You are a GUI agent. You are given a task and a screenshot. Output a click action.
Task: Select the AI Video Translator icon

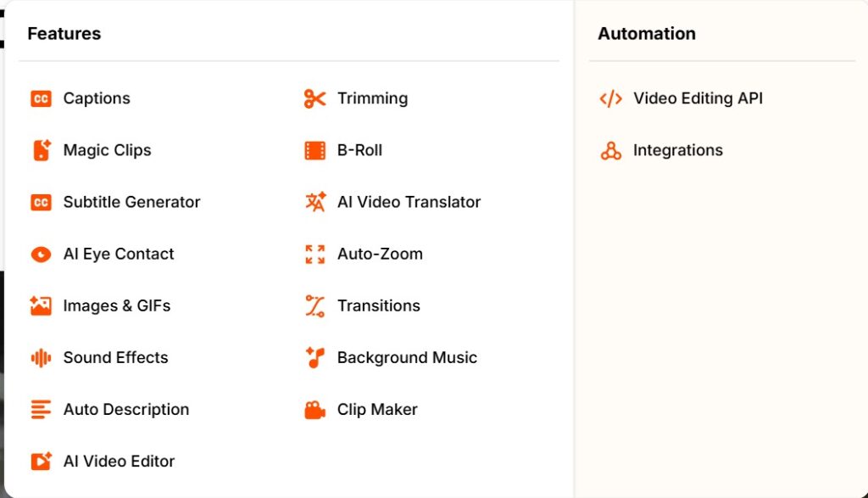pyautogui.click(x=314, y=202)
